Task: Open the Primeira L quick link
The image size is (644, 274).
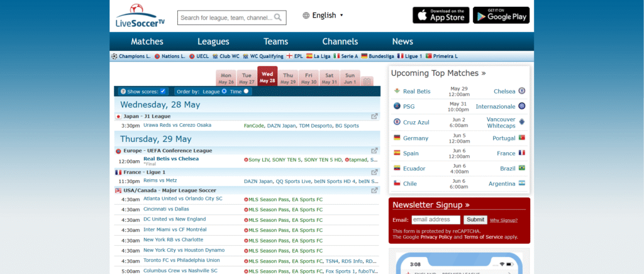Action: (x=441, y=56)
